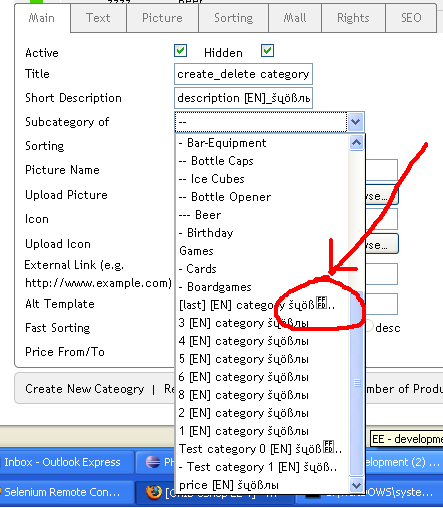443x508 pixels.
Task: Pick 2 [EN] category entry
Action: (x=262, y=413)
